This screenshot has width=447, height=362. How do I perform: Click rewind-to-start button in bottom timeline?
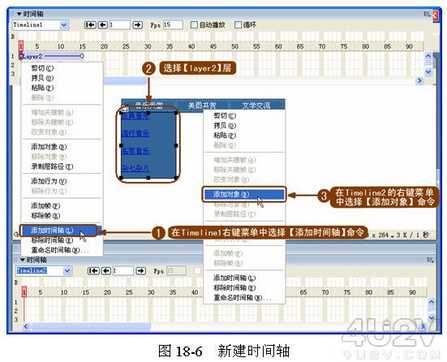[x=94, y=271]
